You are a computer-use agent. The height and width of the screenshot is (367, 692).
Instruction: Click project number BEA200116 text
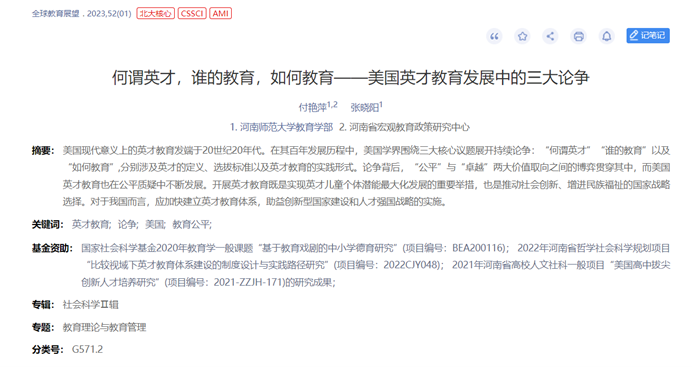point(478,248)
